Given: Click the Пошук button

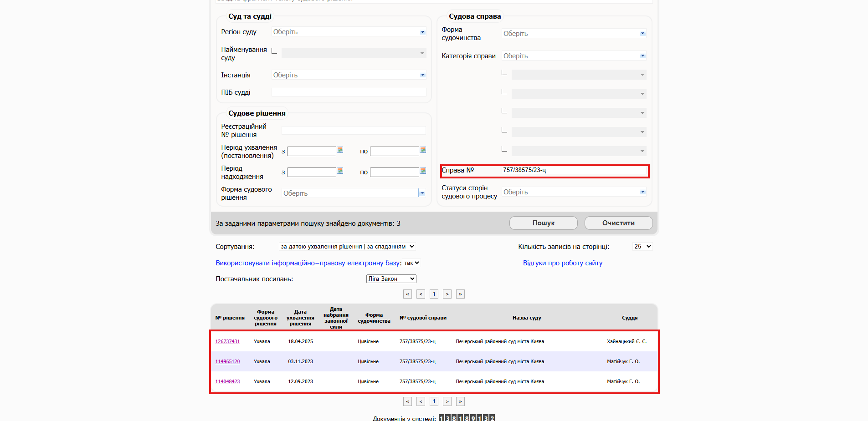Looking at the screenshot, I should click(x=544, y=223).
